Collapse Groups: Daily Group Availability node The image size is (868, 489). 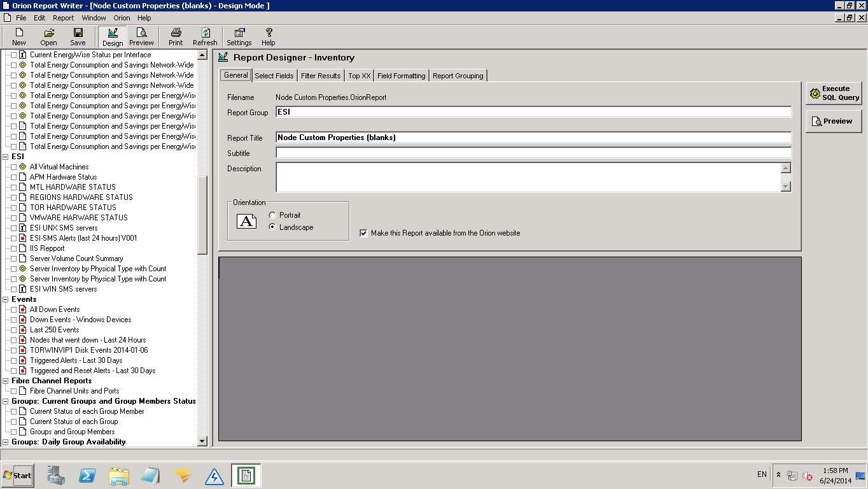[6, 442]
